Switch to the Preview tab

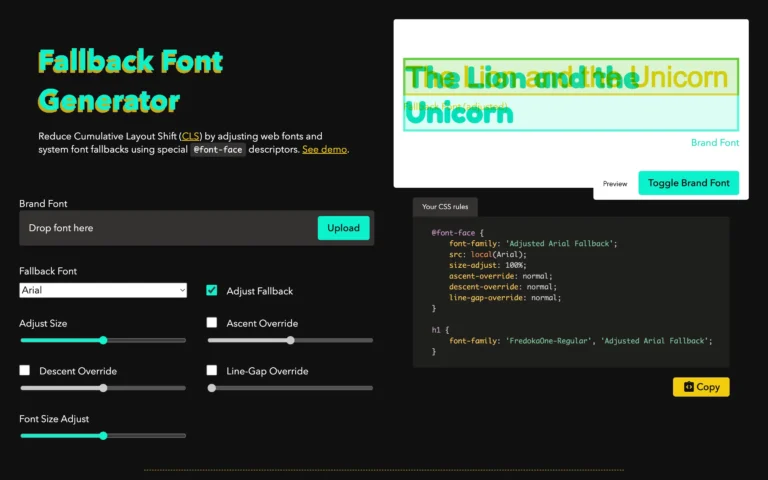(x=615, y=184)
